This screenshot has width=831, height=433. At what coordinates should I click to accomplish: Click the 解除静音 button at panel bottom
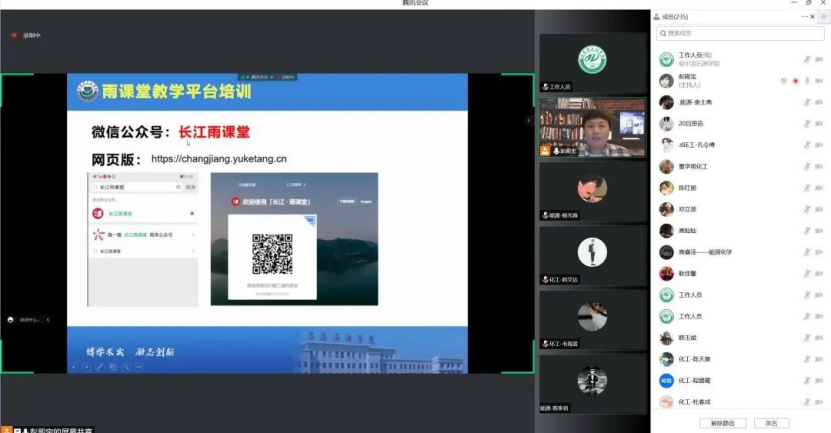click(x=722, y=423)
